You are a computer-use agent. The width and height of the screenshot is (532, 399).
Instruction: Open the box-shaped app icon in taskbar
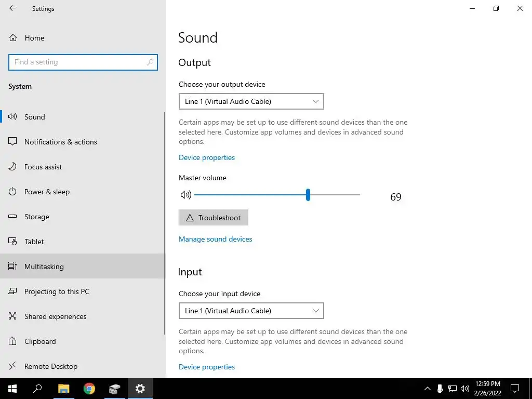115,389
